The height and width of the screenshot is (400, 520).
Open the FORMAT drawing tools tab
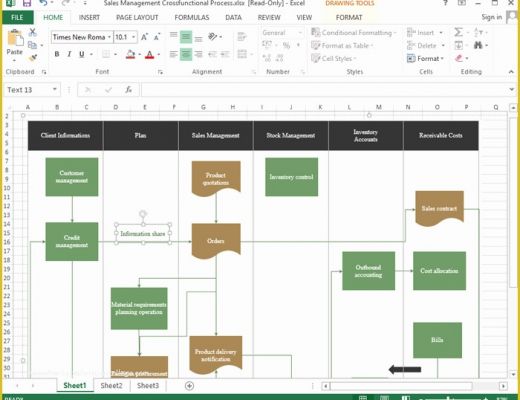[349, 17]
